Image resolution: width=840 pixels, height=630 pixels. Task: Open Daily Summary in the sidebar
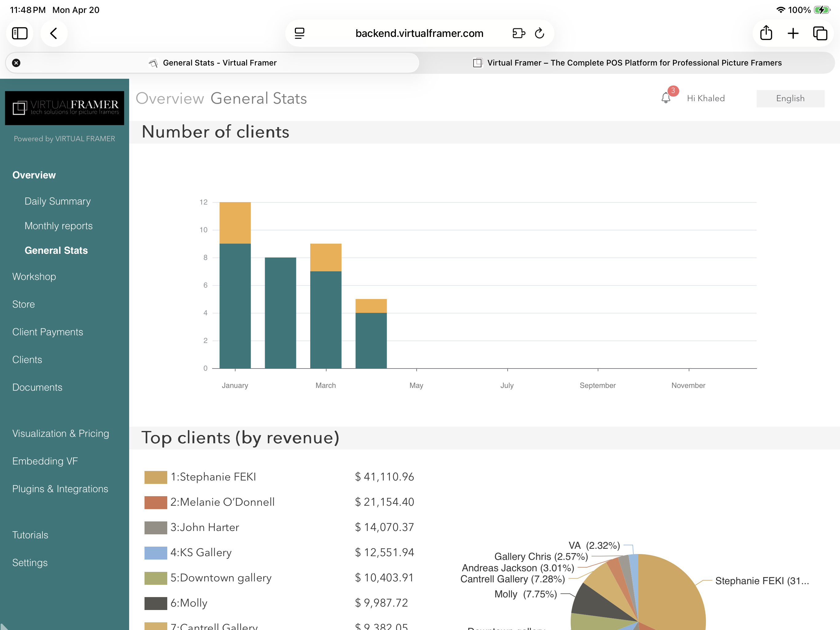[58, 201]
